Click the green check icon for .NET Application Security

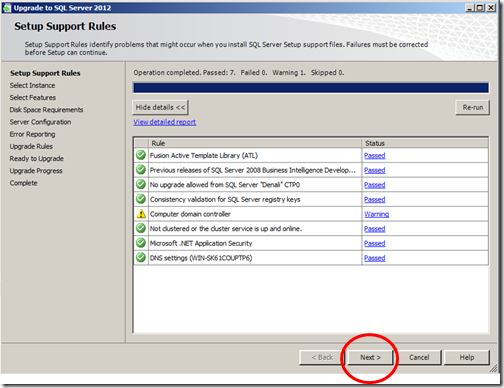click(141, 243)
